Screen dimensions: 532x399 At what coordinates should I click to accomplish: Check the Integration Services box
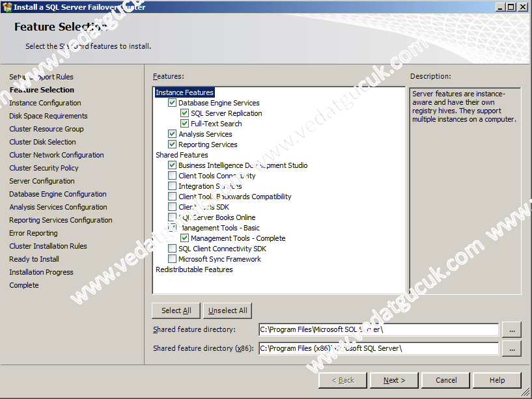click(x=173, y=186)
